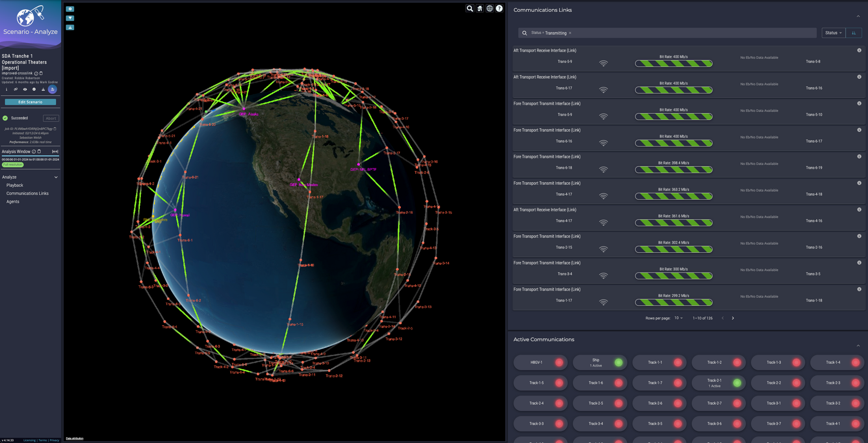Reset globe with the home icon
This screenshot has width=868, height=443.
[x=480, y=8]
